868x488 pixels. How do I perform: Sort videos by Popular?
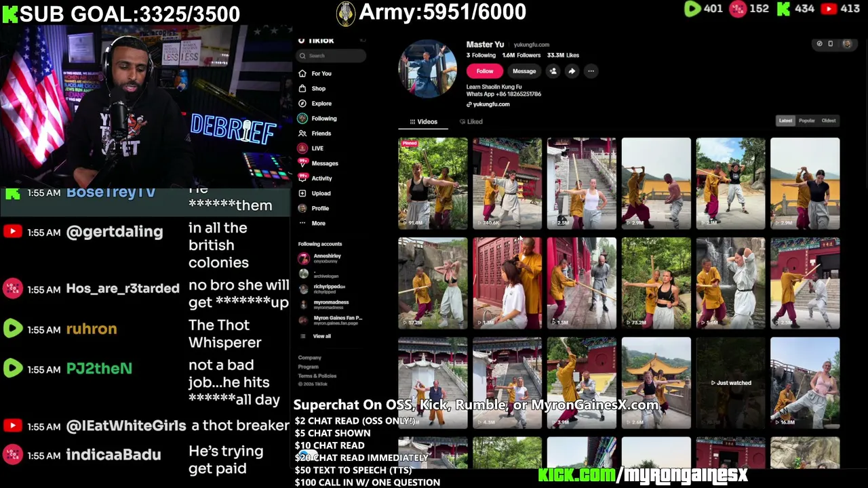[x=807, y=121]
